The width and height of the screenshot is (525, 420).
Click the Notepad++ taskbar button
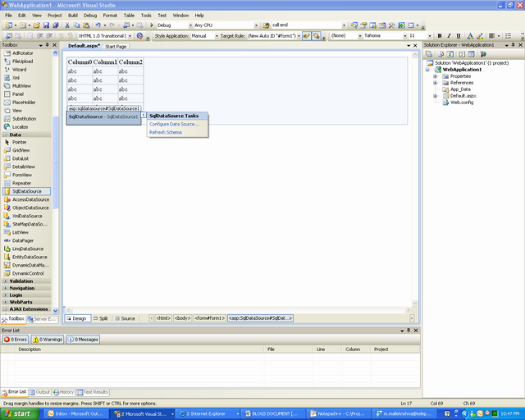tap(339, 414)
